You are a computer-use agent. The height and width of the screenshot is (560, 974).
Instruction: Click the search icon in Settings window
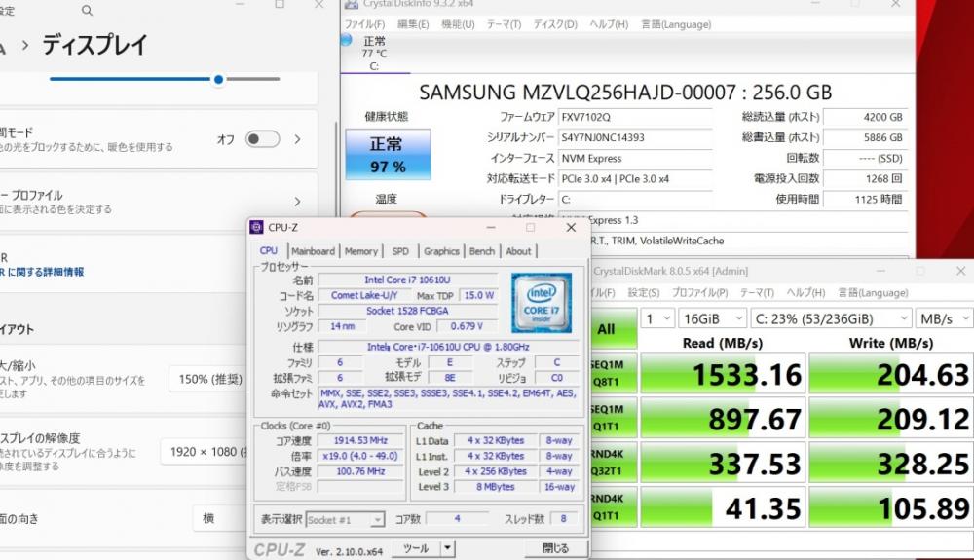click(87, 10)
